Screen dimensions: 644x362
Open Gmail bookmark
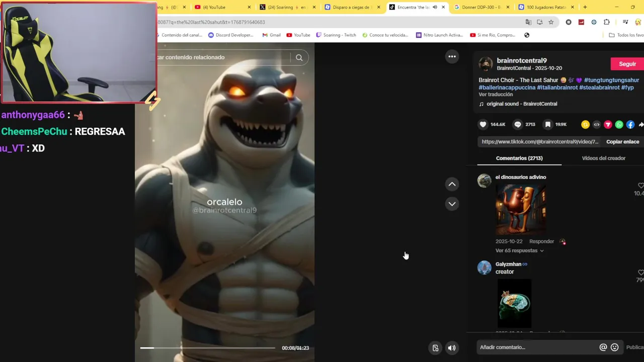pos(272,35)
